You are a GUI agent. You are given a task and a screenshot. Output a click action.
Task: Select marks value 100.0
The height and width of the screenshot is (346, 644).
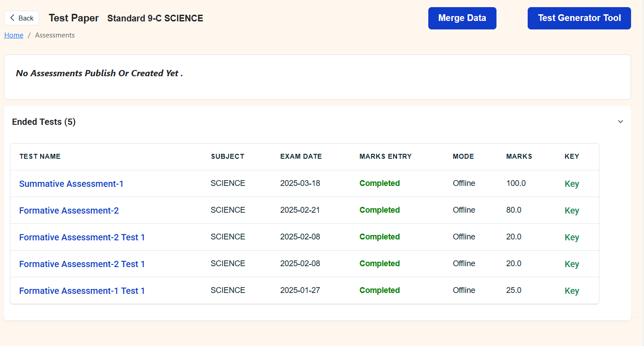(516, 183)
